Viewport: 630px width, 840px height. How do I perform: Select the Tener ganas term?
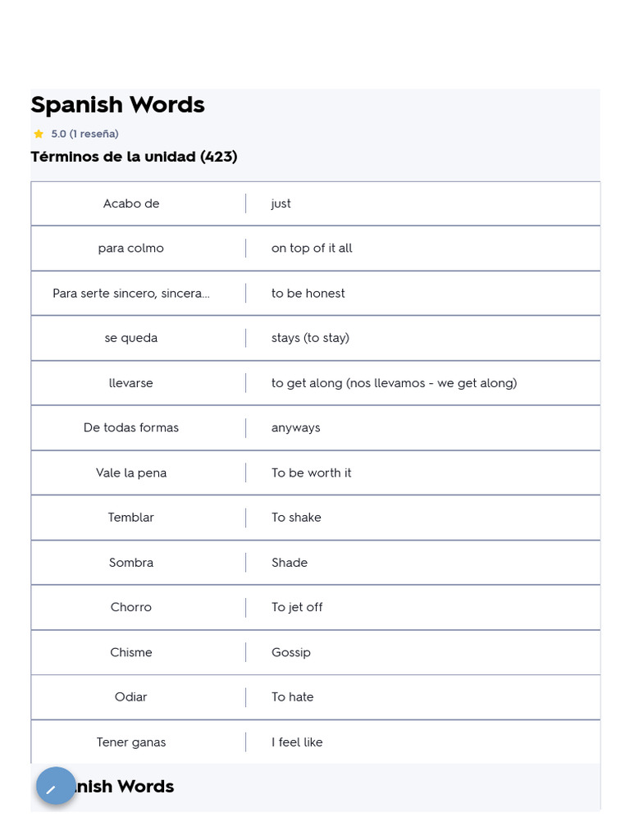point(131,742)
